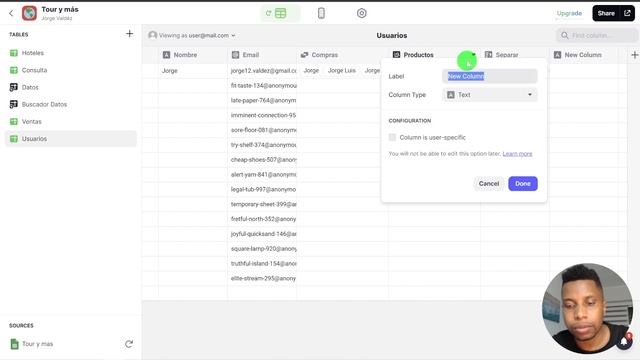Screen dimensions: 640x360
Task: Cancel the column edit dialog
Action: (489, 184)
